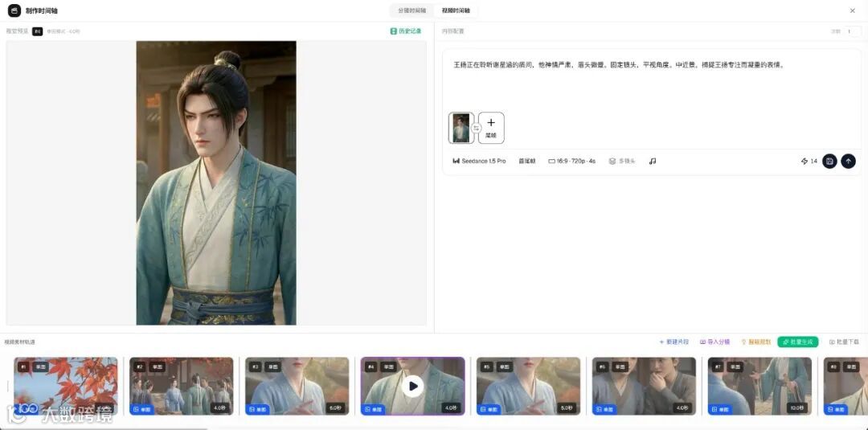868x430 pixels.
Task: Select the clip #3 thumbnail
Action: pyautogui.click(x=297, y=386)
